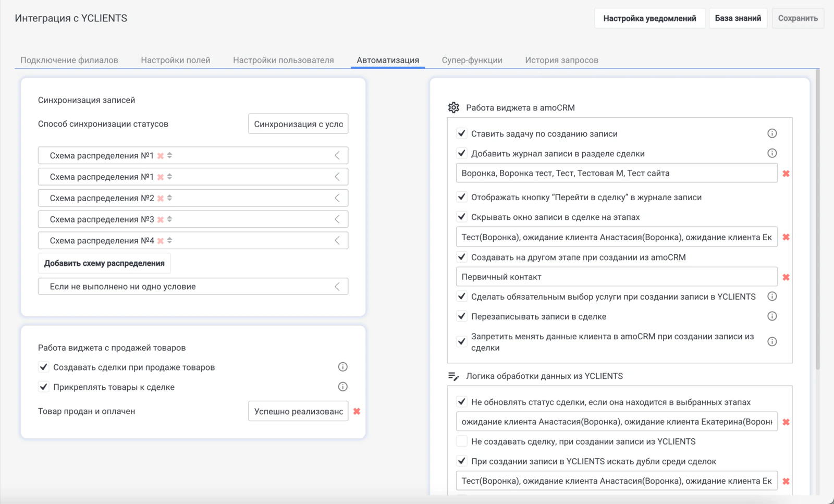
Task: Expand Схема распределения №4 chevron
Action: coord(337,240)
